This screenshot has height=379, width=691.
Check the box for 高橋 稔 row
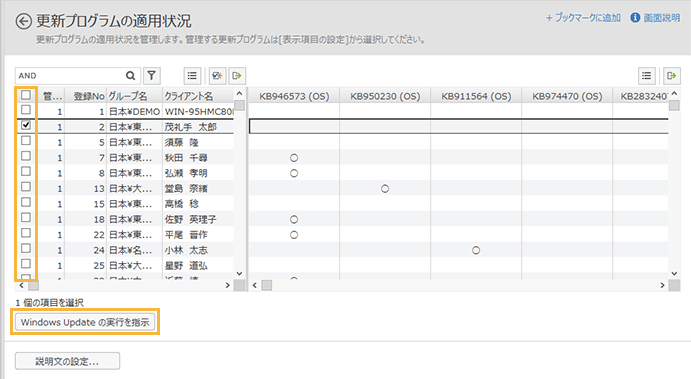26,202
